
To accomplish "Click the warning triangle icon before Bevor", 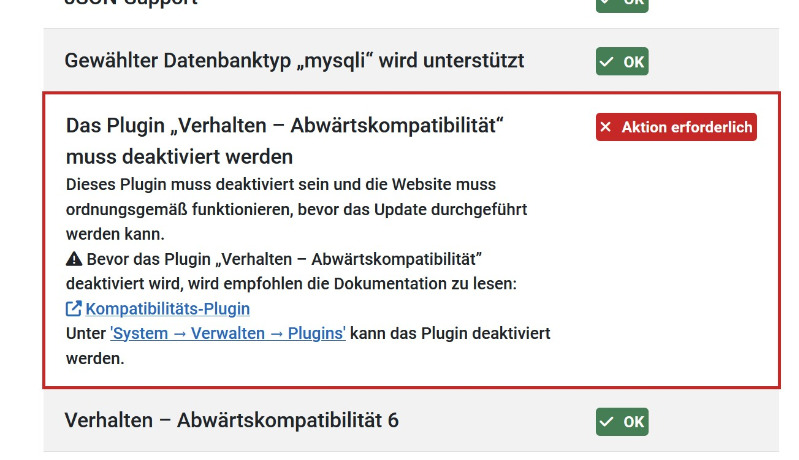I will 74,260.
